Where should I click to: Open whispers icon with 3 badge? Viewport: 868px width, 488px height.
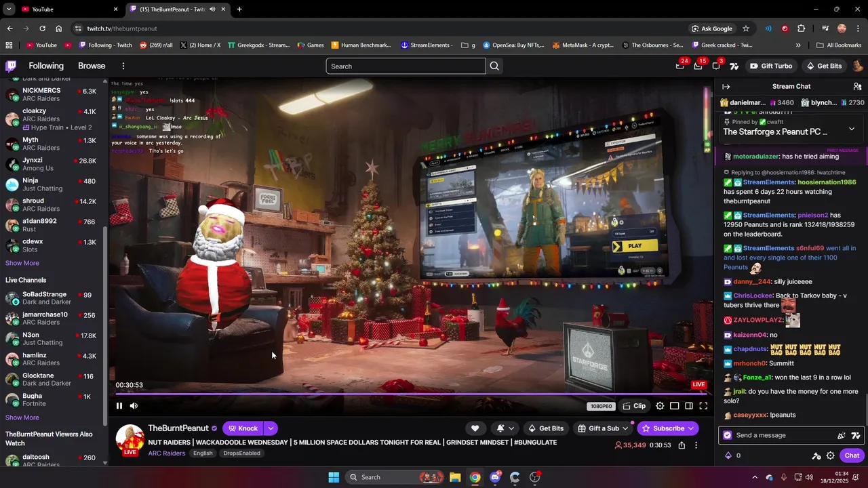716,66
